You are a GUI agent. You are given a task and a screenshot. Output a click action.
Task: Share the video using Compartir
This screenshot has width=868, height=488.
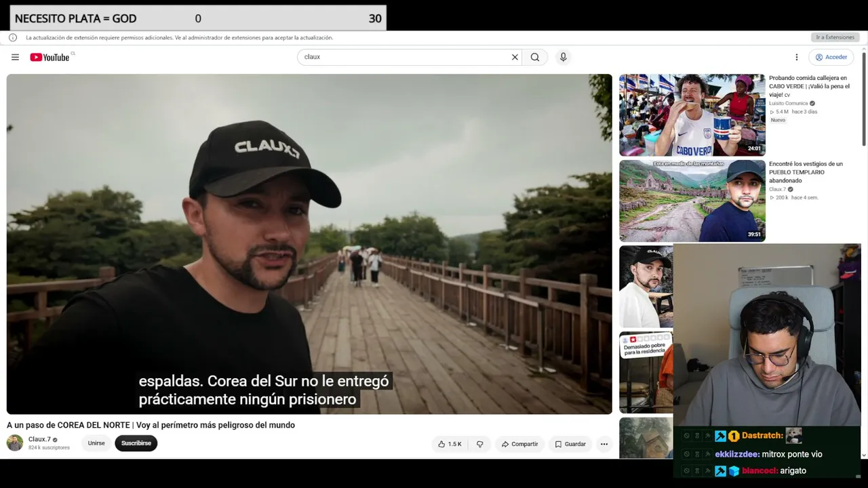pos(519,445)
